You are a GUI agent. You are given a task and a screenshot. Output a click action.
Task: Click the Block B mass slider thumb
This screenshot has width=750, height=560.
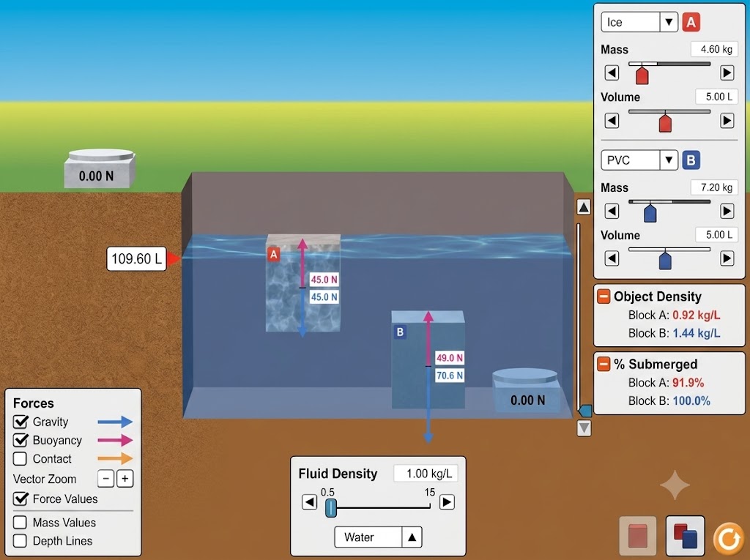650,213
